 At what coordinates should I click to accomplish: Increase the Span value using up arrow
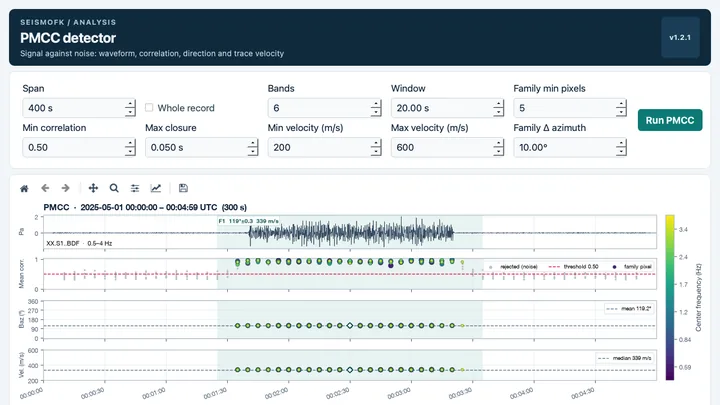pyautogui.click(x=130, y=104)
